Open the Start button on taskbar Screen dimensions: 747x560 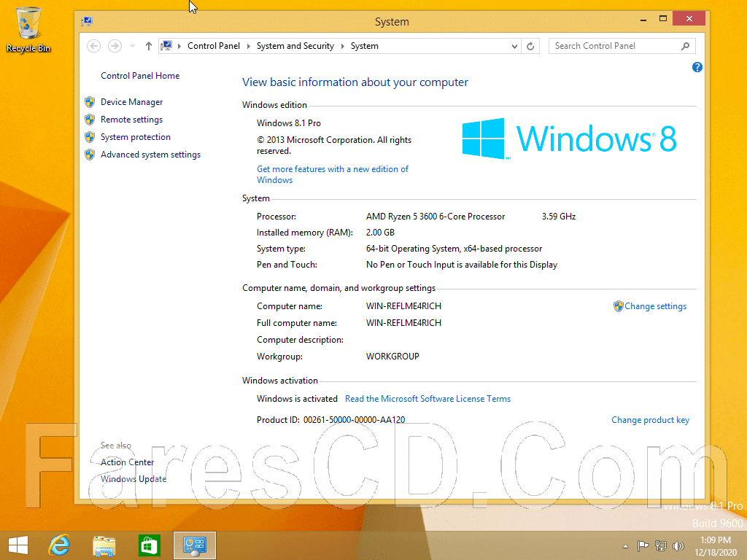click(x=18, y=545)
